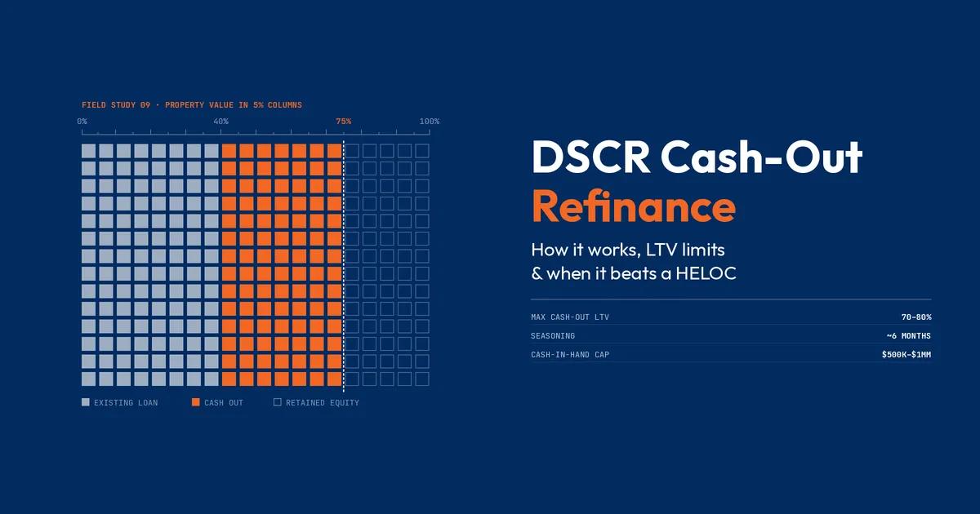
Task: Click the outlined Retained Equity legend swatch
Action: coord(278,402)
